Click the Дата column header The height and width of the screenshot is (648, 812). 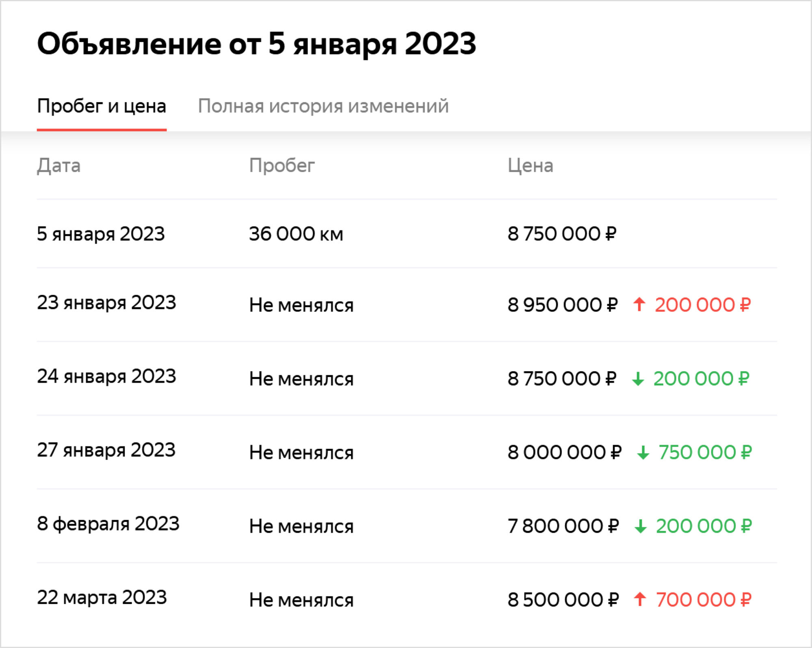(x=59, y=166)
